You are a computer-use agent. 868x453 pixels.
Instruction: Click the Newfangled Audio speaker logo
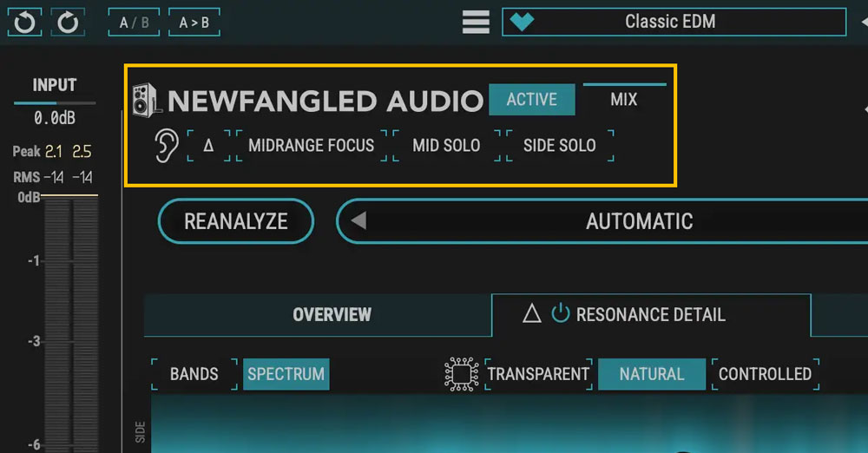[146, 101]
